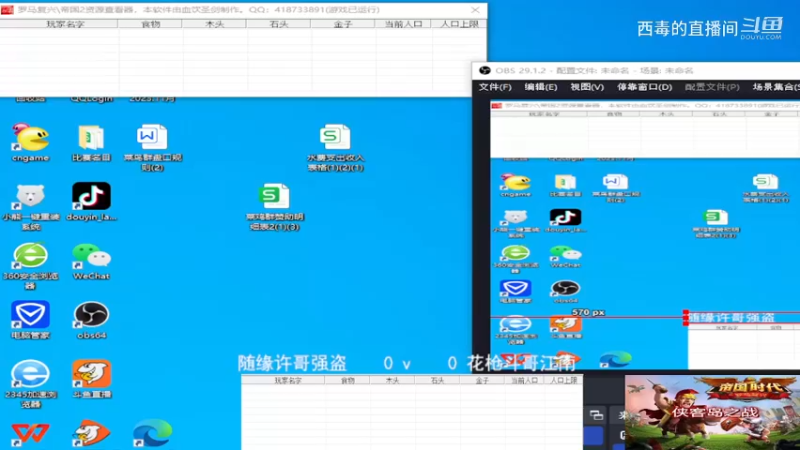The image size is (800, 450).
Task: Click the 木头 column header in the top resource viewer
Action: (214, 24)
